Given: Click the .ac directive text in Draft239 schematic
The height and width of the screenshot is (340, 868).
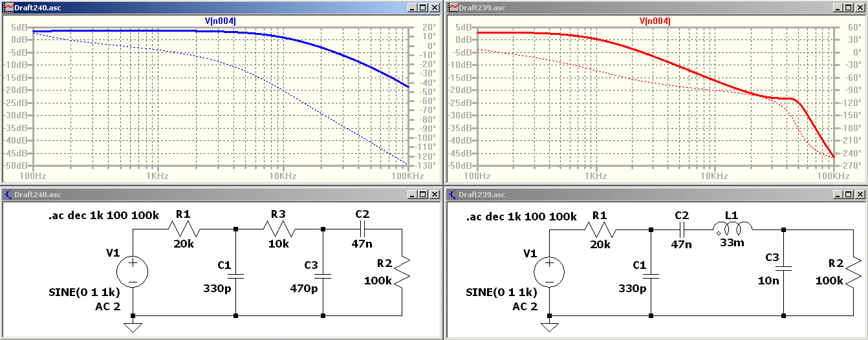Looking at the screenshot, I should tap(521, 218).
